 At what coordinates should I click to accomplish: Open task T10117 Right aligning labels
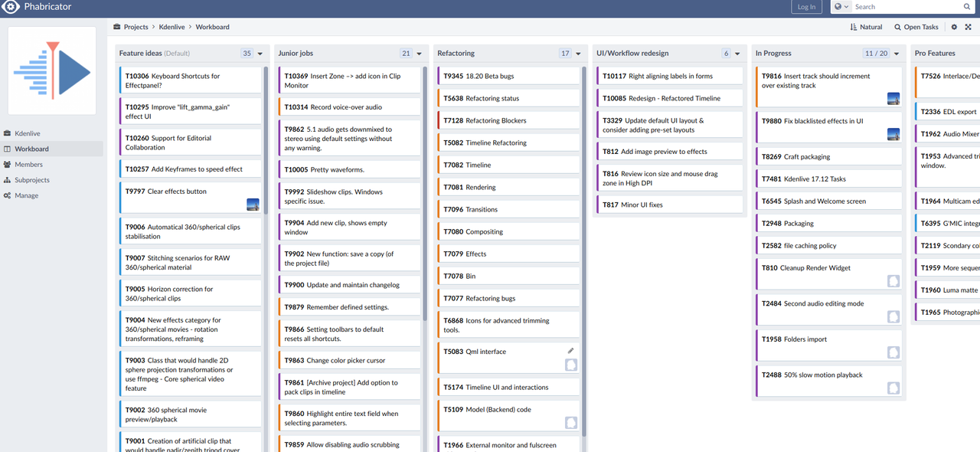pos(671,76)
